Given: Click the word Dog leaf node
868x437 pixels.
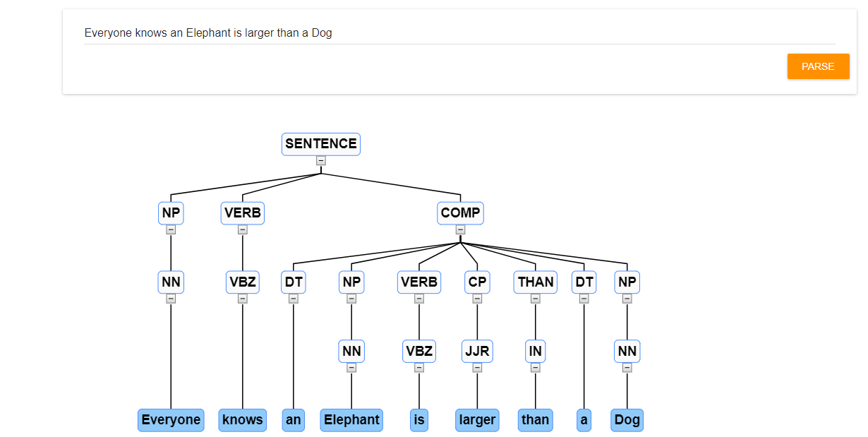Looking at the screenshot, I should tap(627, 420).
